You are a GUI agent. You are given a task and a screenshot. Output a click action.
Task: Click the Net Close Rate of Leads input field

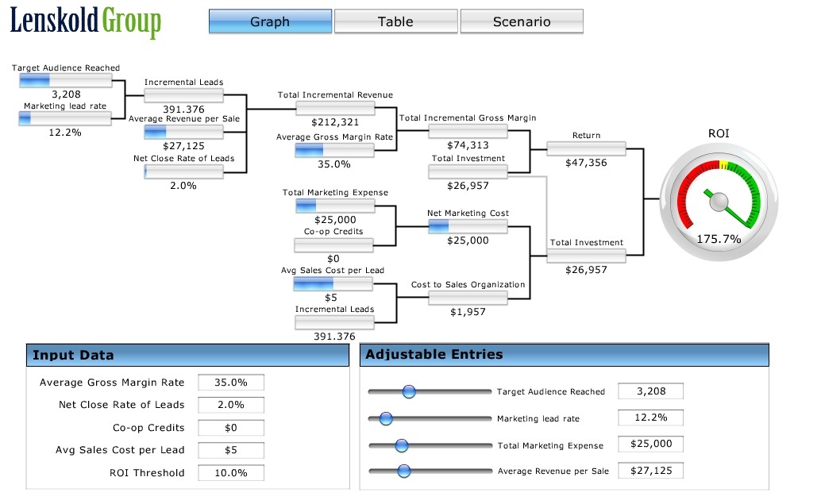231,405
